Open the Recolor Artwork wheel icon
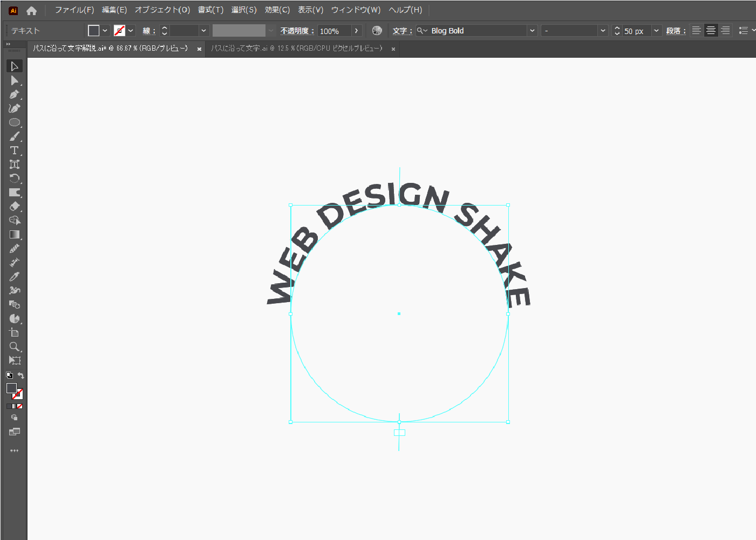756x540 pixels. coord(377,31)
